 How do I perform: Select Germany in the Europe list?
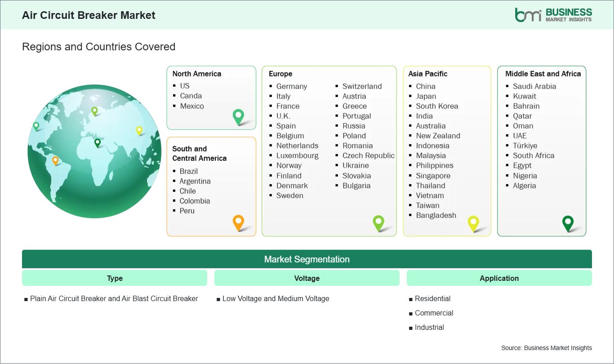tap(292, 86)
